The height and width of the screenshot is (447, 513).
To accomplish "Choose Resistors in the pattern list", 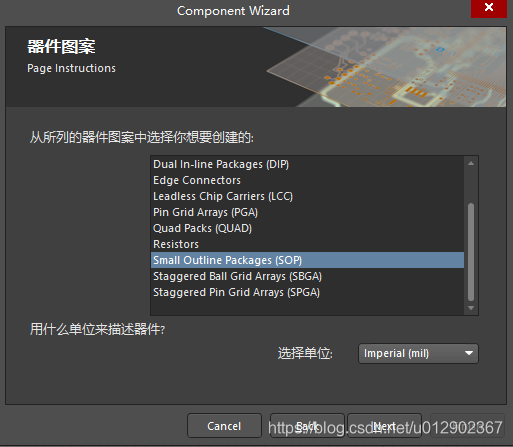I will pyautogui.click(x=307, y=244).
